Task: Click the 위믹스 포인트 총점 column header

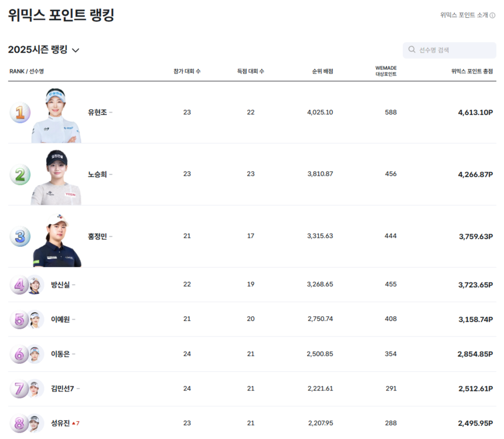Action: tap(472, 71)
